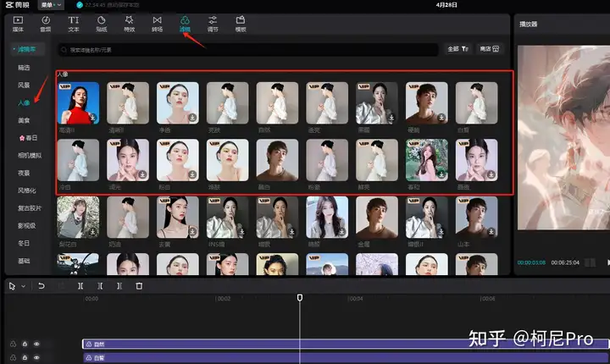Expand the selection tool dropdown chevron
This screenshot has width=610, height=364.
(24, 286)
